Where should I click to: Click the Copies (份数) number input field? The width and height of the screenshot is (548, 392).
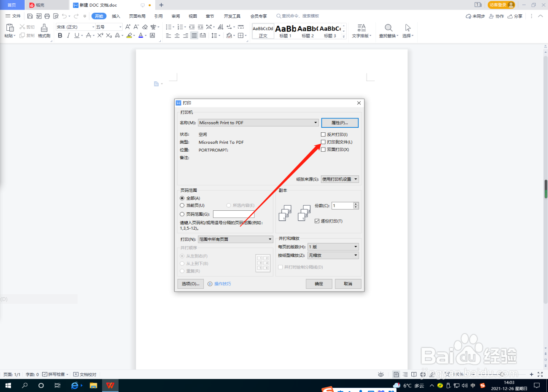343,206
